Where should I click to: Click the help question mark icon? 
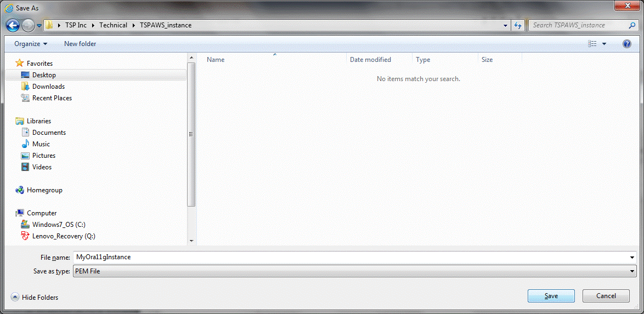coord(627,44)
